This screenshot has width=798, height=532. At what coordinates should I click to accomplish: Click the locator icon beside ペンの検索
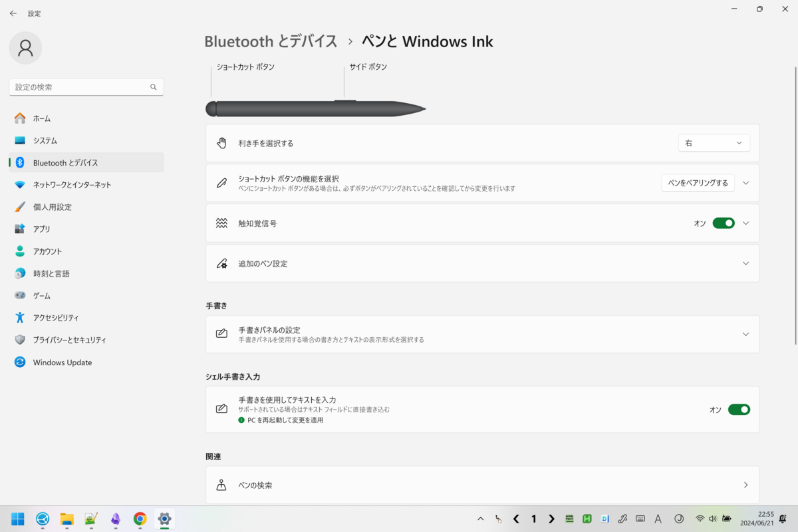pos(222,485)
